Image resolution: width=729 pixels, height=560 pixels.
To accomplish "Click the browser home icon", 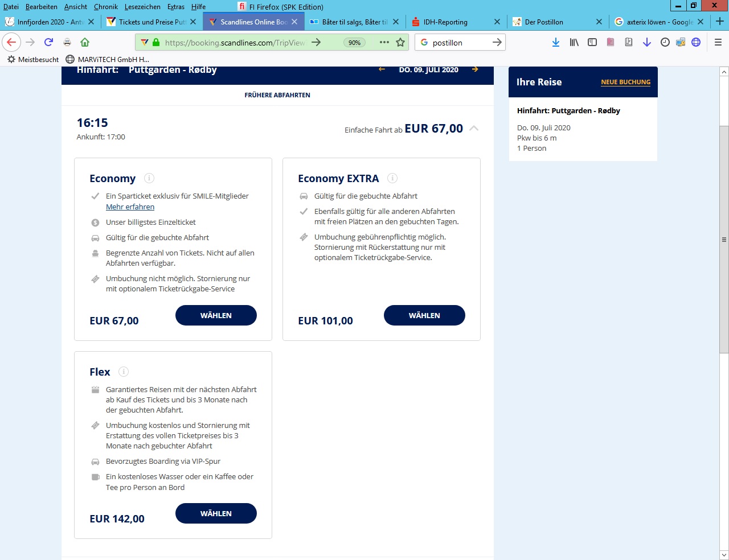I will tap(85, 42).
